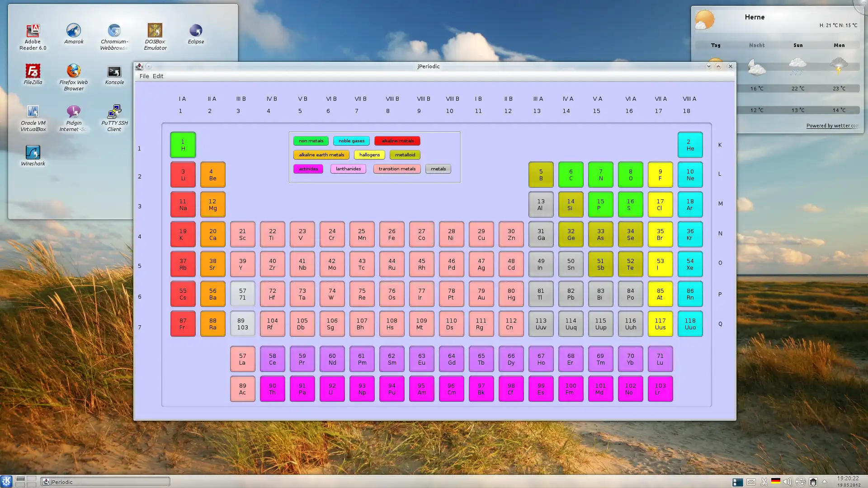Click the alkaline metals legend button
Image resolution: width=868 pixels, height=488 pixels.
point(397,141)
